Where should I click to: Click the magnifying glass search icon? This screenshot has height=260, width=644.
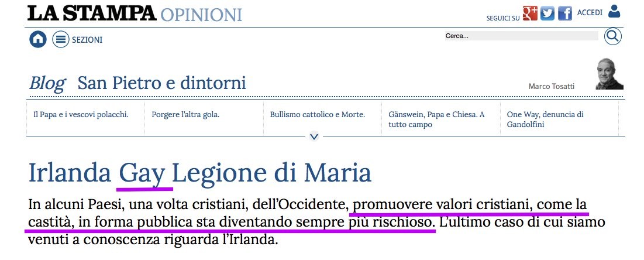click(x=612, y=36)
